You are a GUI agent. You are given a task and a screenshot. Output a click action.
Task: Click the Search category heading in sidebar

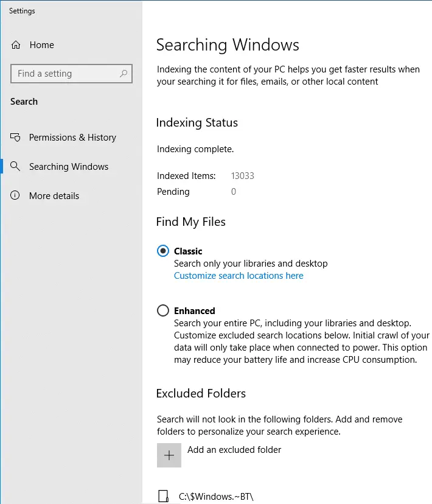[x=24, y=102]
